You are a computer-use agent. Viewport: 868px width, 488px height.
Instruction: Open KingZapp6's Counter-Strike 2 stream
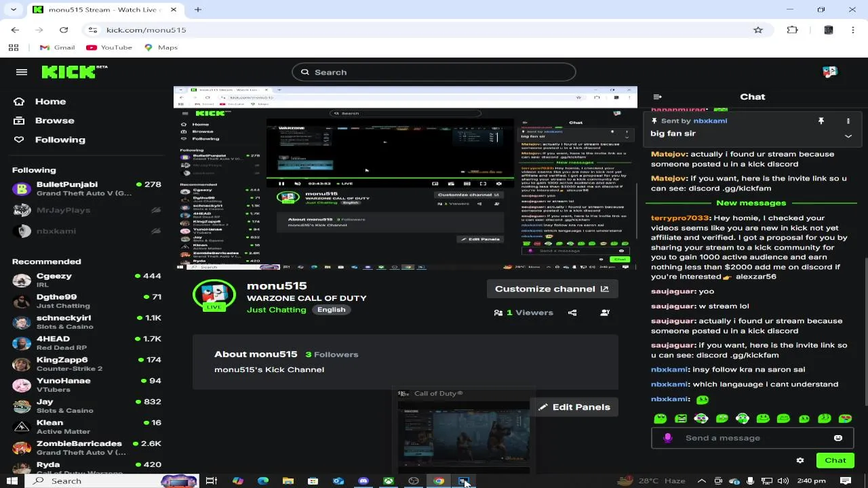point(86,364)
